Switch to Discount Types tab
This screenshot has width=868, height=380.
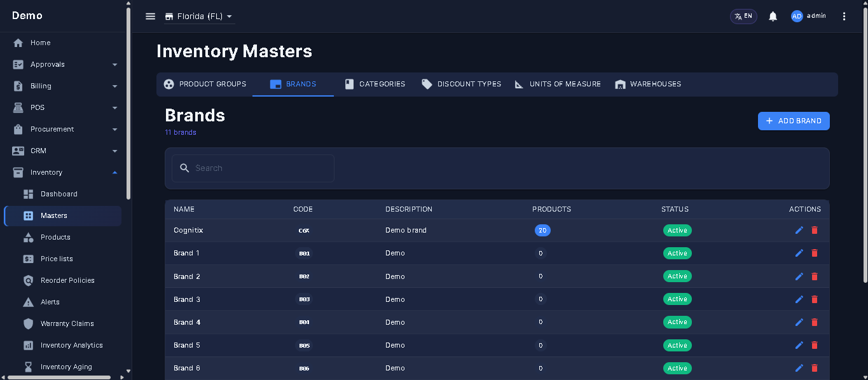coord(461,84)
